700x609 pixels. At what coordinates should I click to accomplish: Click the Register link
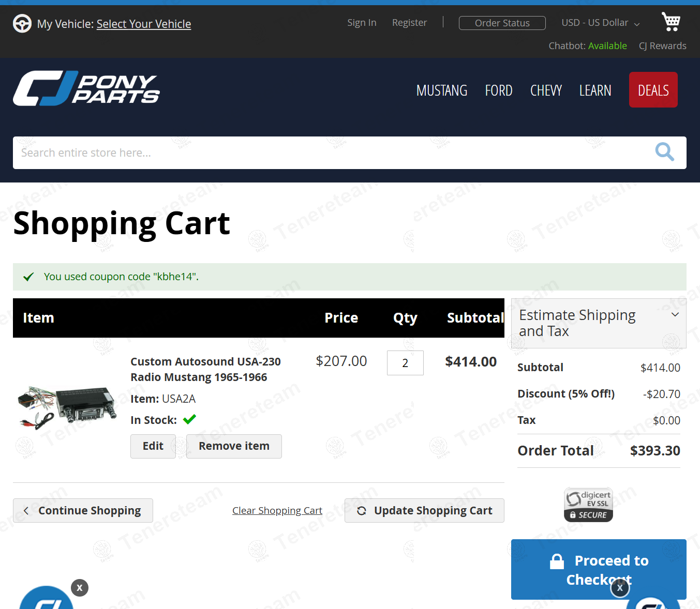409,23
